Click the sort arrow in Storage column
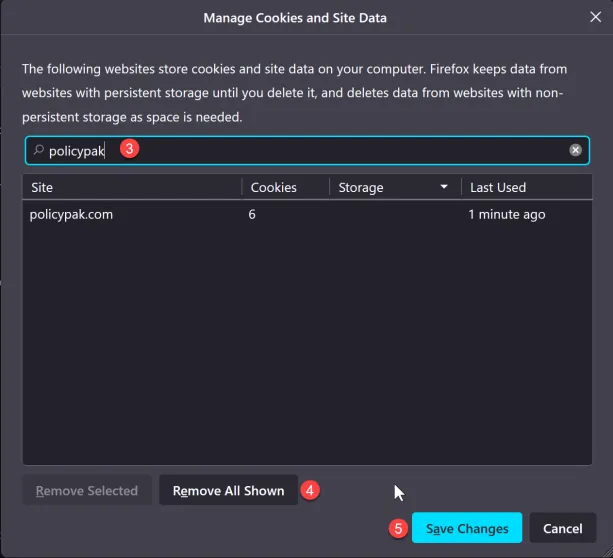 pos(444,187)
